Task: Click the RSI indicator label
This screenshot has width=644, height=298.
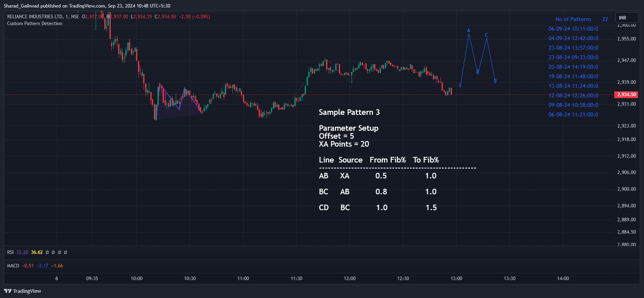Action: click(10, 252)
